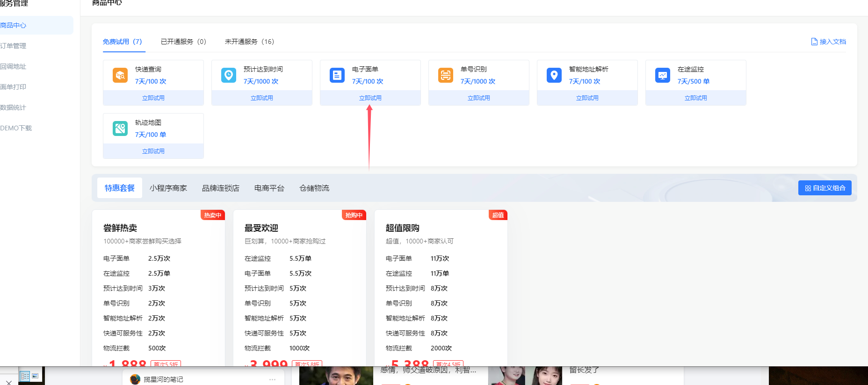Select the 电商平台 tab
Image resolution: width=868 pixels, height=385 pixels.
click(x=269, y=188)
